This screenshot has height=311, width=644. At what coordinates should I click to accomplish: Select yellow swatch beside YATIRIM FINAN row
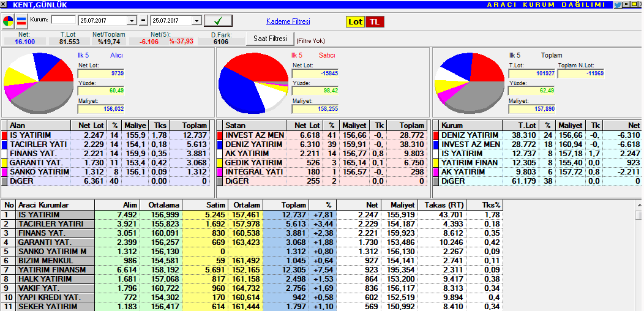coord(436,162)
